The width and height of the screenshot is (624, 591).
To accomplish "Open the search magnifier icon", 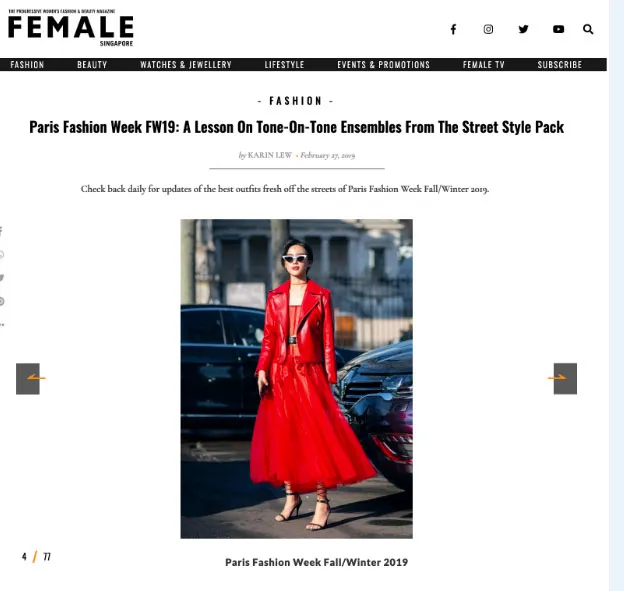I will (x=588, y=29).
